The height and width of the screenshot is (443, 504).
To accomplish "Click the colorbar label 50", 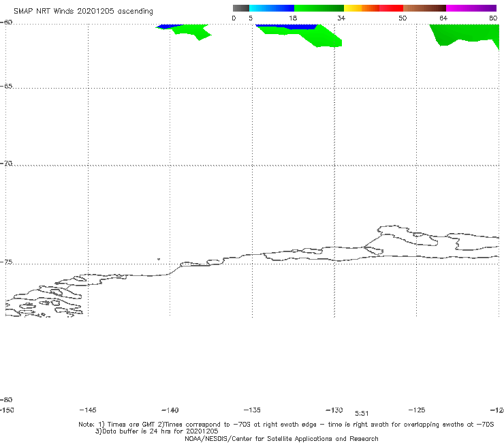I will (x=403, y=18).
